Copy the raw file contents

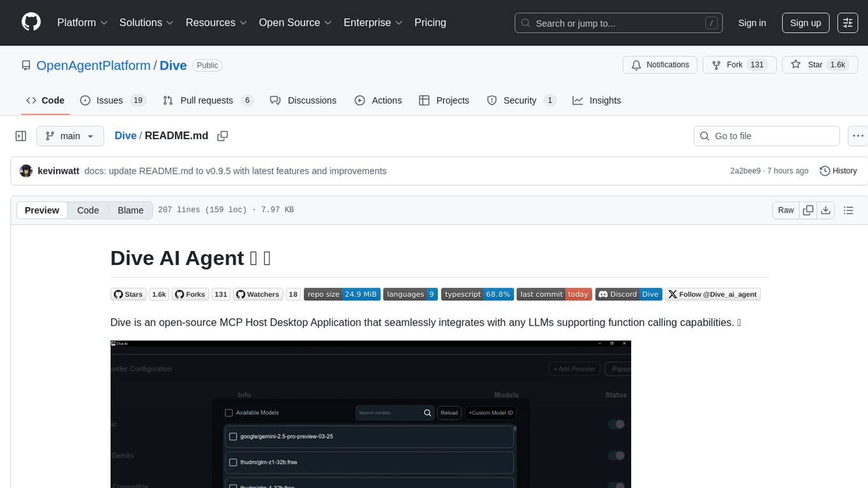click(808, 210)
